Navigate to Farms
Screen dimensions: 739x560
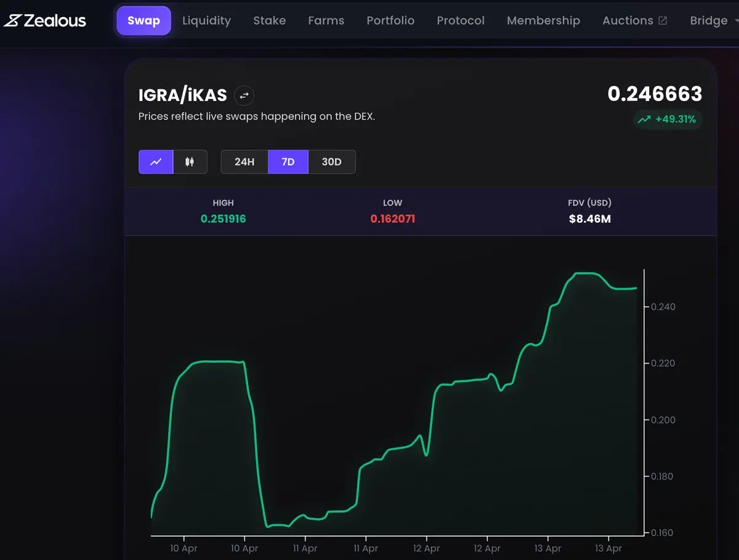tap(326, 20)
